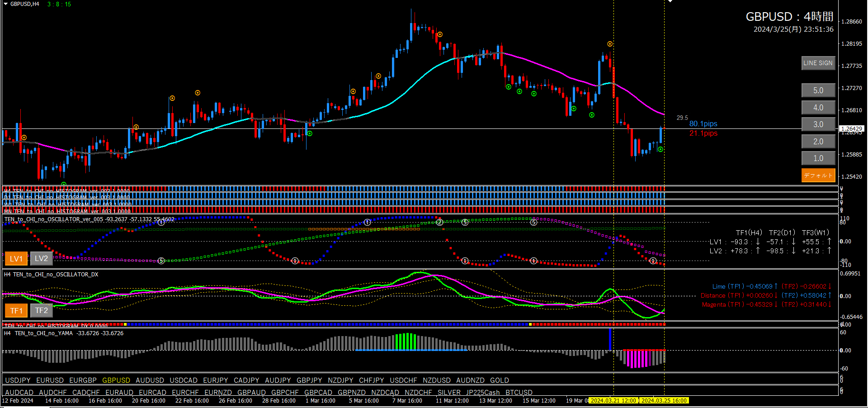Switch chart to AUDUSD
The width and height of the screenshot is (868, 408).
tap(150, 380)
